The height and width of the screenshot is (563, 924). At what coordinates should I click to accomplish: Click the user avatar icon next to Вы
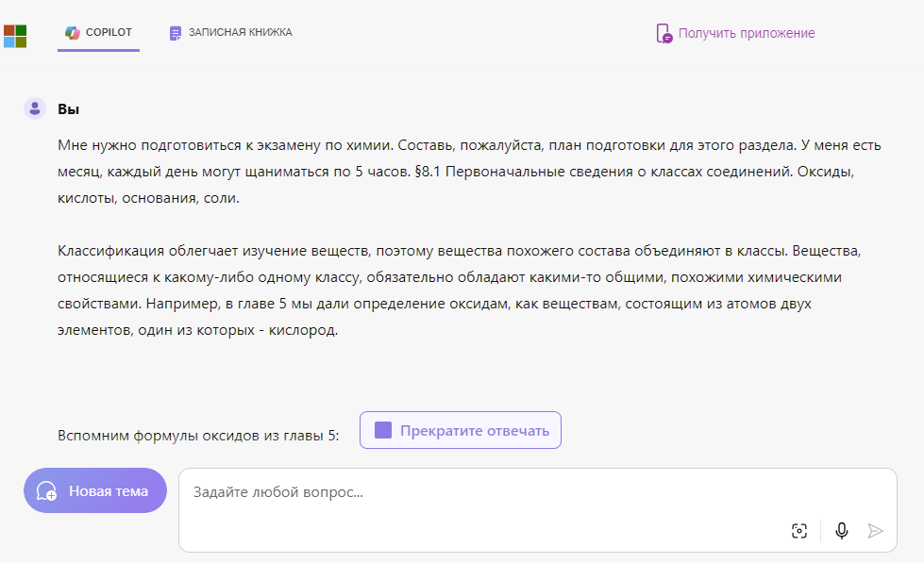(35, 108)
